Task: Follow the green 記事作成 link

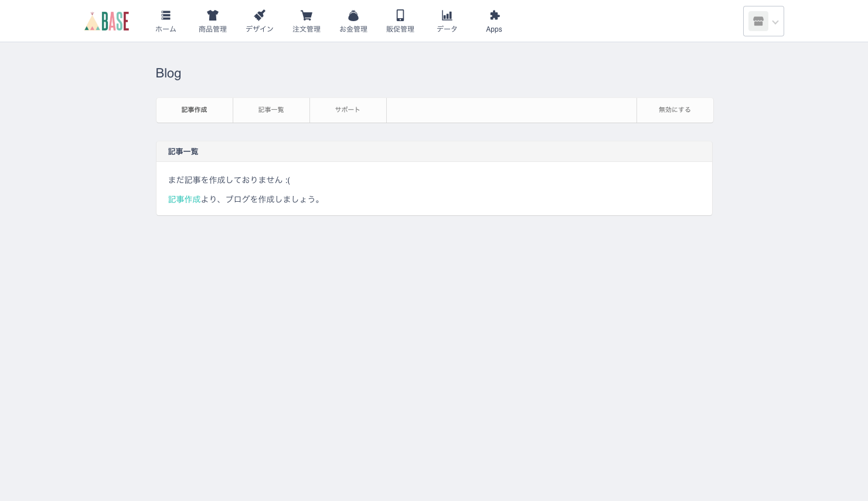Action: coord(184,199)
